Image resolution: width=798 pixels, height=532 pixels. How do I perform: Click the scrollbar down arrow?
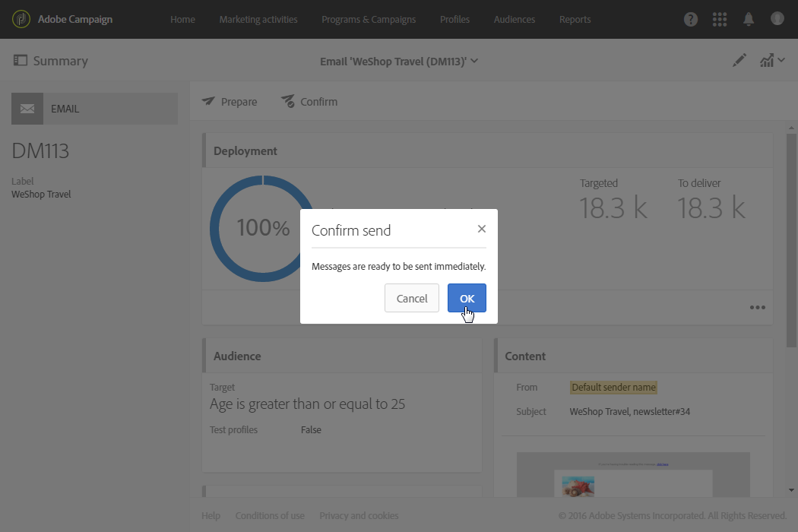[x=791, y=490]
